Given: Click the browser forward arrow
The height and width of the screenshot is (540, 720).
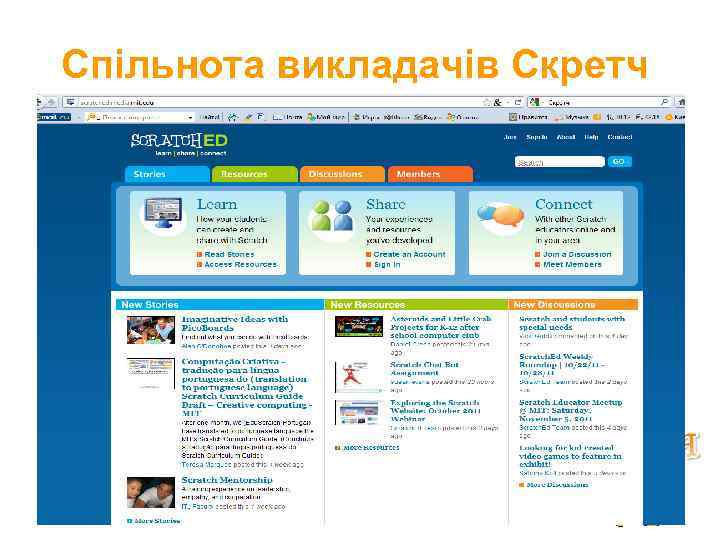Looking at the screenshot, I should (x=52, y=102).
